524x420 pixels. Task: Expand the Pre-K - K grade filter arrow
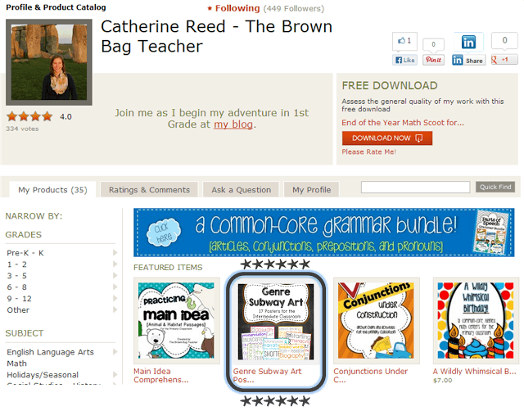point(115,253)
